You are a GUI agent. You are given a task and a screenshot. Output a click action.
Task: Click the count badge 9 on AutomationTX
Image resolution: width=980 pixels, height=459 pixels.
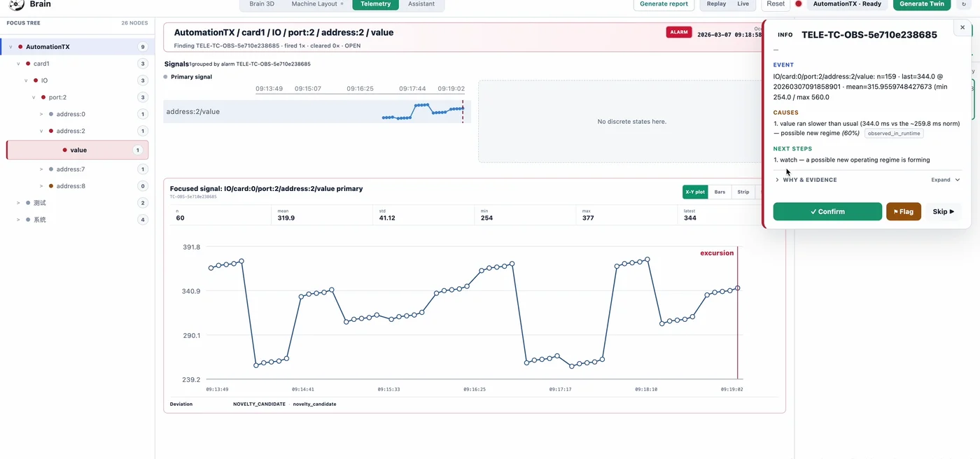143,47
